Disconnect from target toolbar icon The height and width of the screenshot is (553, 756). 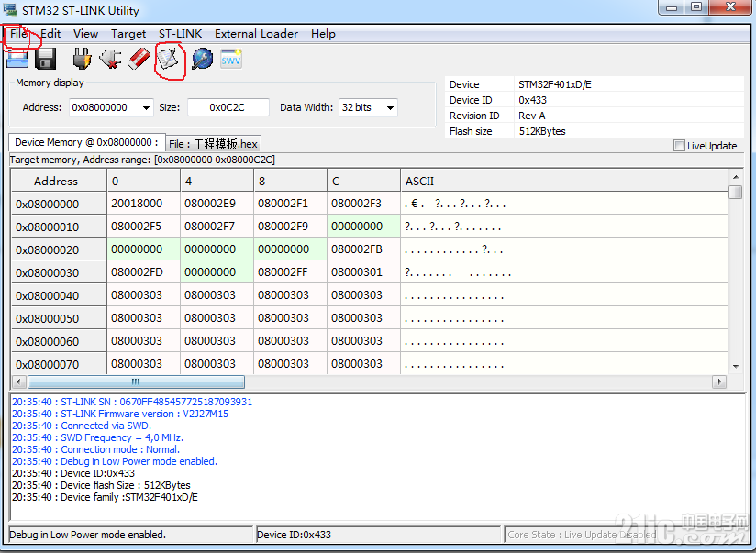pos(110,59)
